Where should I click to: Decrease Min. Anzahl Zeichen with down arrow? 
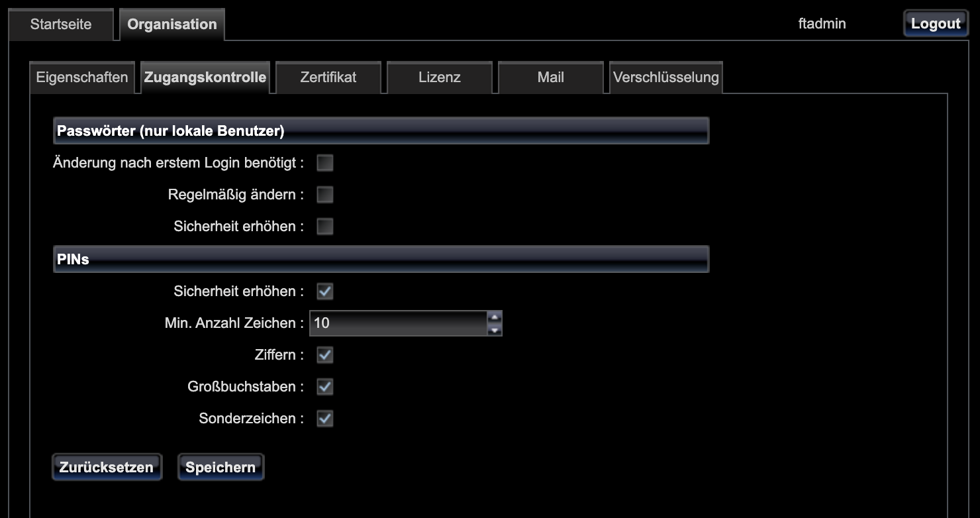coord(494,330)
